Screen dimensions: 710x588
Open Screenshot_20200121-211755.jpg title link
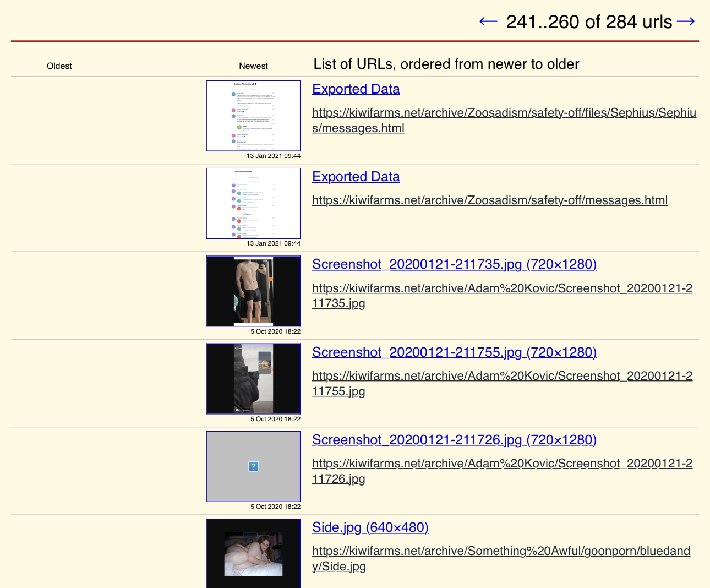pos(454,352)
